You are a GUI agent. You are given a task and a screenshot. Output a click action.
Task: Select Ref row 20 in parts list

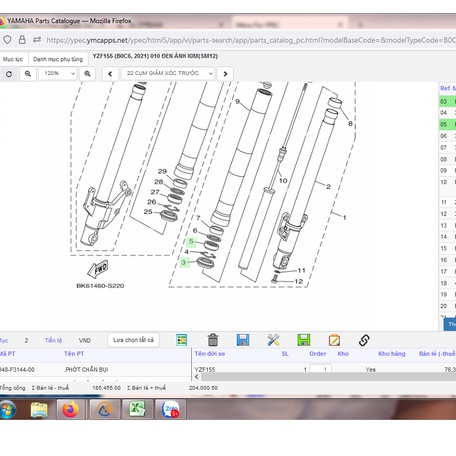[447, 306]
